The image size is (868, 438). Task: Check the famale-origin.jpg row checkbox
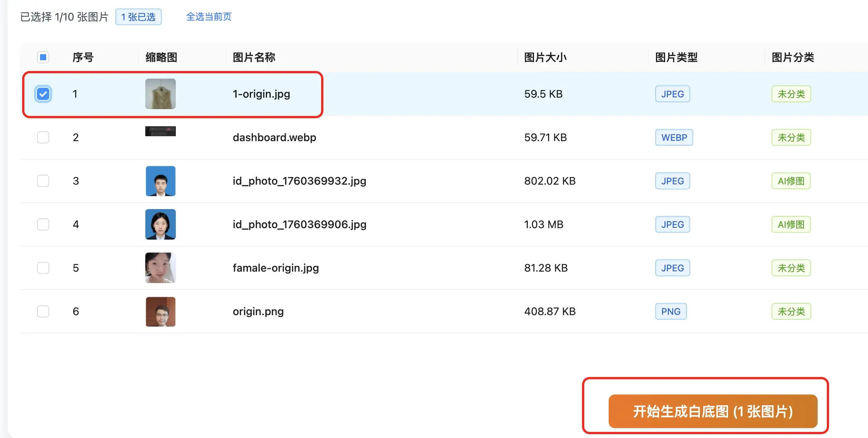[x=43, y=268]
